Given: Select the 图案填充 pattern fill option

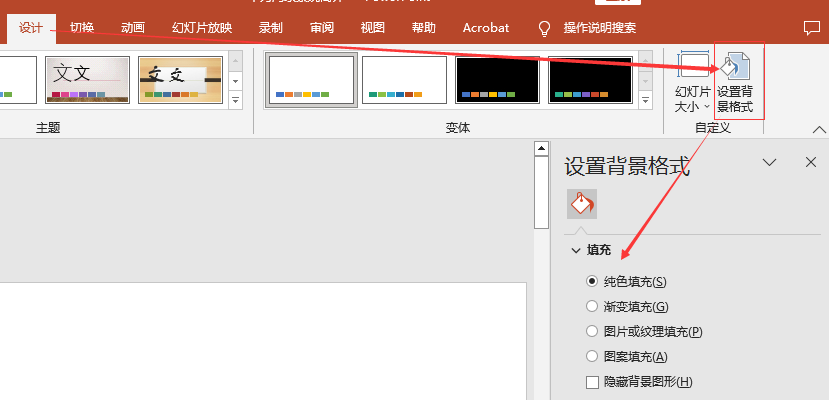Looking at the screenshot, I should pyautogui.click(x=592, y=357).
